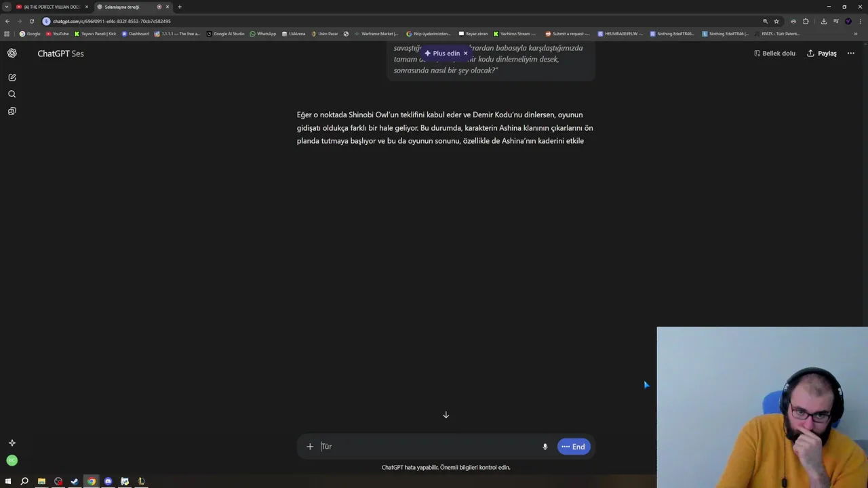Viewport: 868px width, 488px height.
Task: Open the Chrome three-dot menu
Action: [860, 21]
